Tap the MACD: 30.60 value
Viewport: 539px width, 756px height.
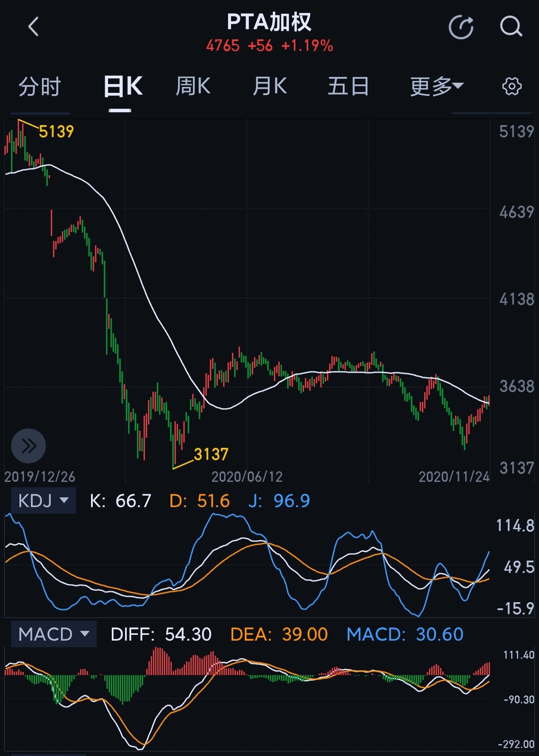405,634
